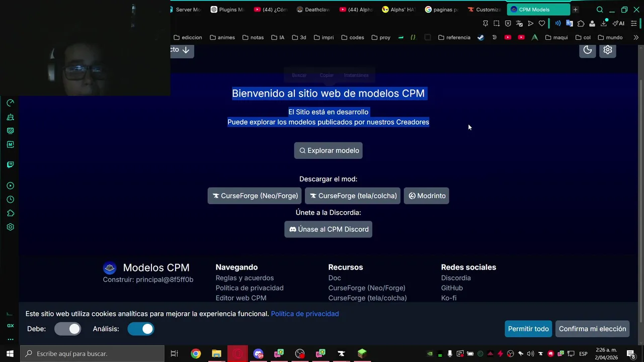This screenshot has height=362, width=644.
Task: Open the Windows Start menu
Action: [10, 353]
